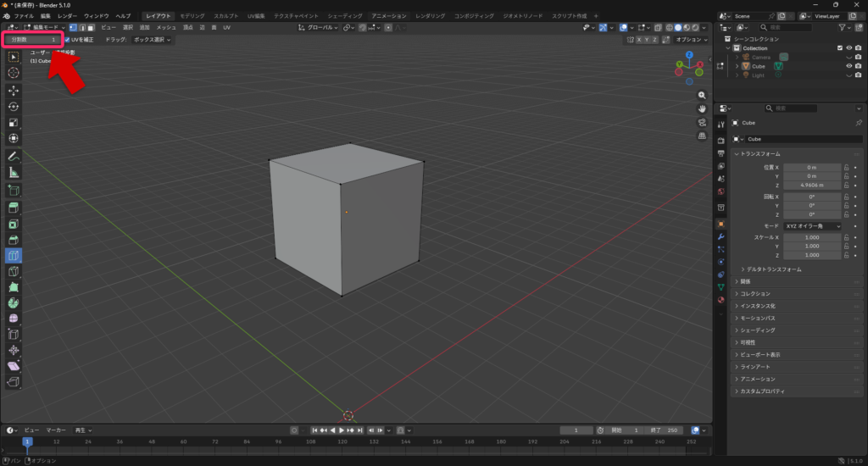This screenshot has height=466, width=868.
Task: Open the ボックス選択 drag dropdown
Action: [151, 39]
